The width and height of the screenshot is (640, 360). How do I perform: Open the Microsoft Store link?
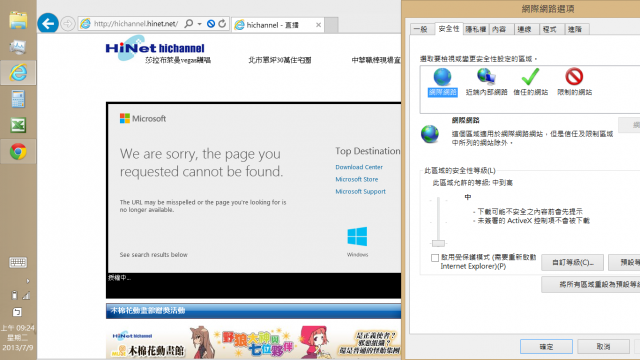click(x=357, y=179)
